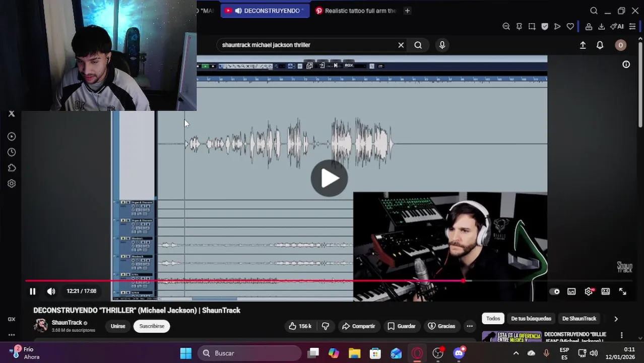The height and width of the screenshot is (363, 644).
Task: Open YouTube notifications bell
Action: [x=600, y=45]
